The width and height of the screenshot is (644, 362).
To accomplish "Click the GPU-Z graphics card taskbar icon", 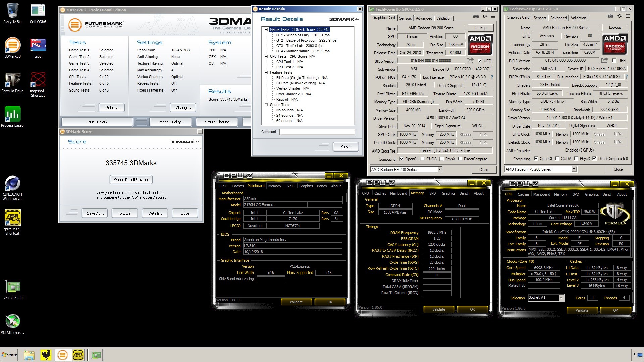I will pos(97,355).
